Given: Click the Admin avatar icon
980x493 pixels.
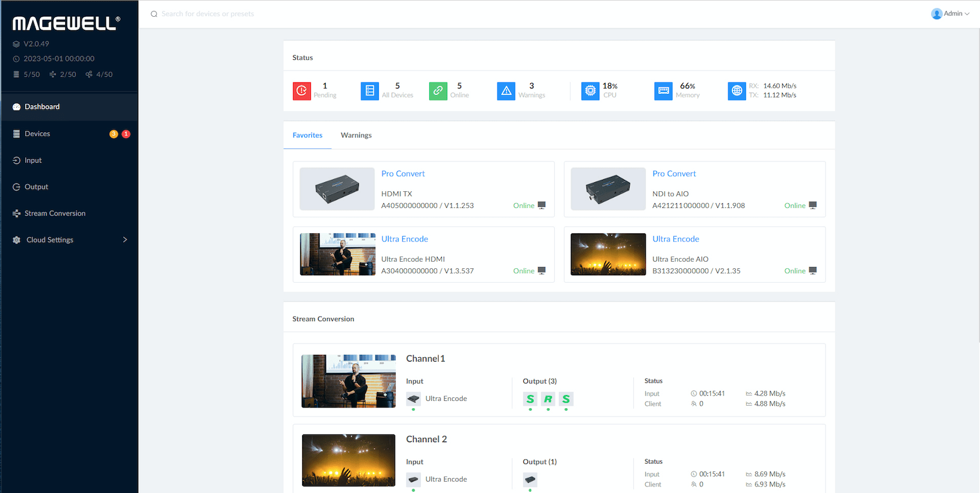Looking at the screenshot, I should 936,14.
